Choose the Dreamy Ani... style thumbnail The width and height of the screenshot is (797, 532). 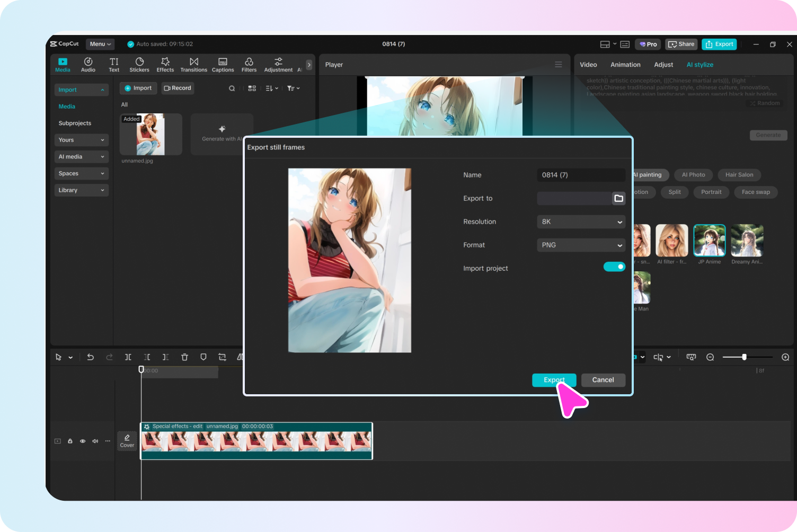pos(747,241)
